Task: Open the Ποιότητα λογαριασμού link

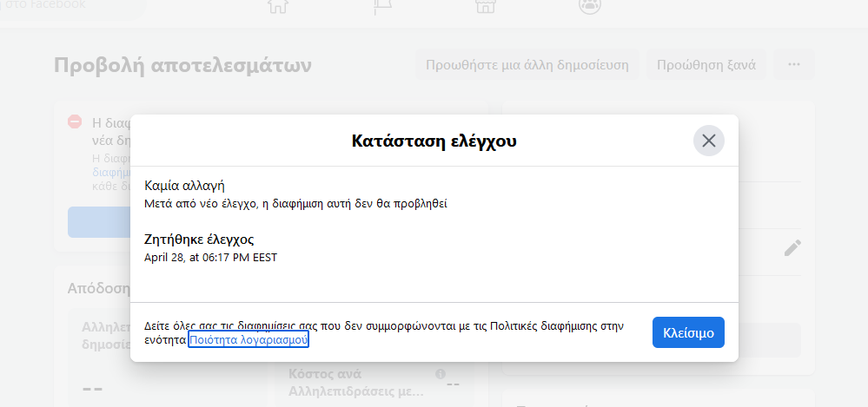Action: pyautogui.click(x=248, y=340)
